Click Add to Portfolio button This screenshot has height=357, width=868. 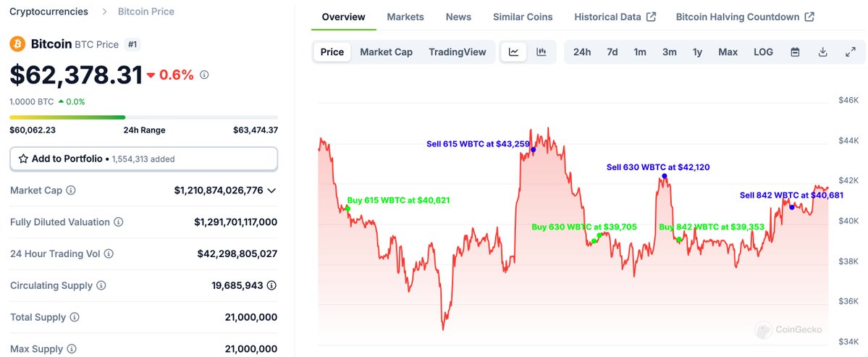(143, 159)
